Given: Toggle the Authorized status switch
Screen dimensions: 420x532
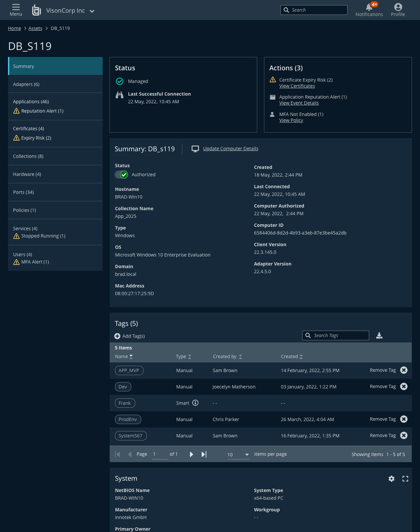Looking at the screenshot, I should pyautogui.click(x=122, y=175).
